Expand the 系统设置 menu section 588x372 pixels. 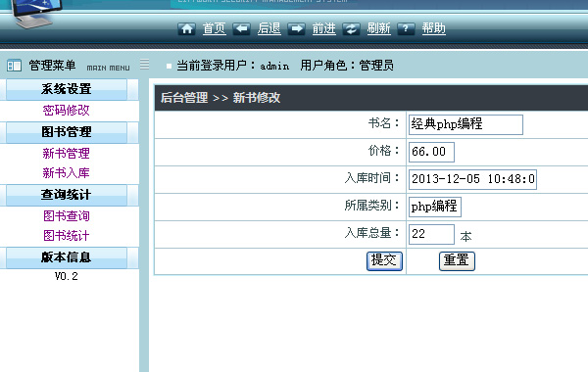[x=67, y=89]
